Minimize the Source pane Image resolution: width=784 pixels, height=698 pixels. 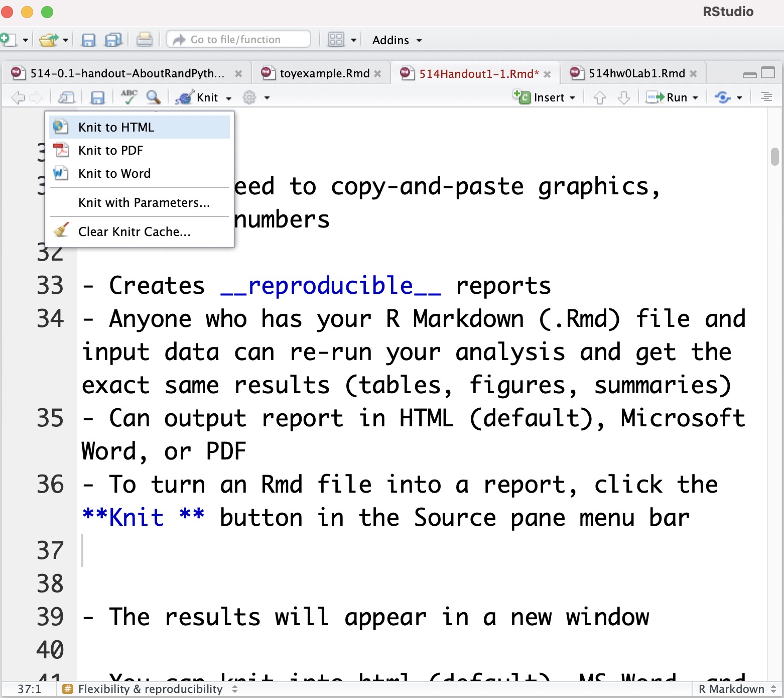[750, 74]
